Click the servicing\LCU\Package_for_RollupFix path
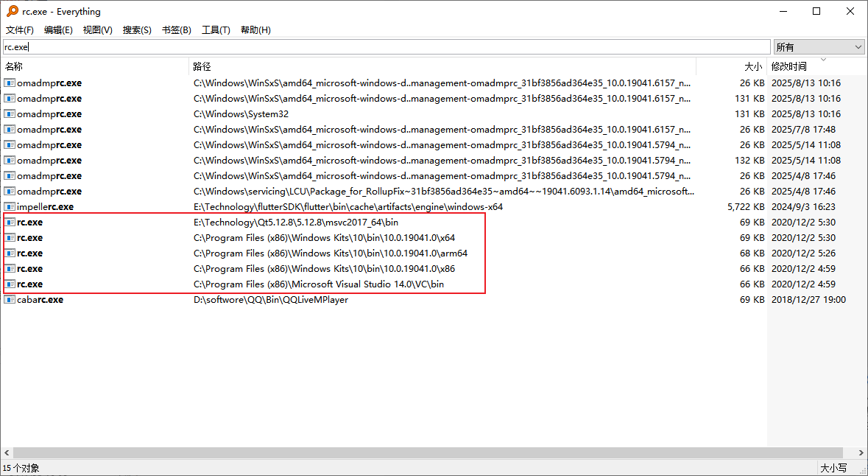The image size is (868, 476). 444,191
